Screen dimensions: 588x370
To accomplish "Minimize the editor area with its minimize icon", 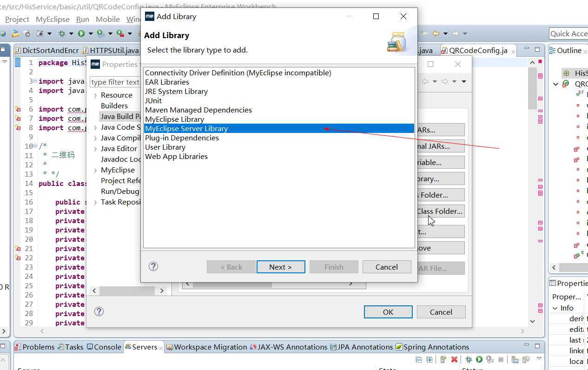I will coord(526,49).
